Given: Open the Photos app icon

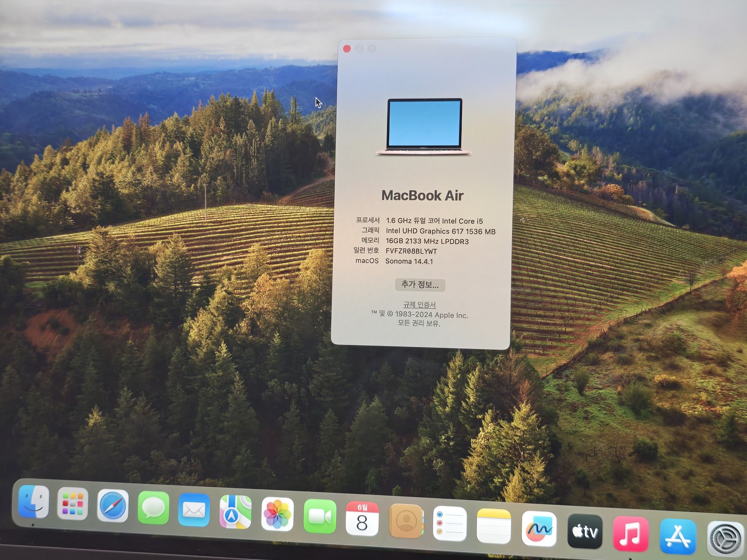Looking at the screenshot, I should click(278, 514).
